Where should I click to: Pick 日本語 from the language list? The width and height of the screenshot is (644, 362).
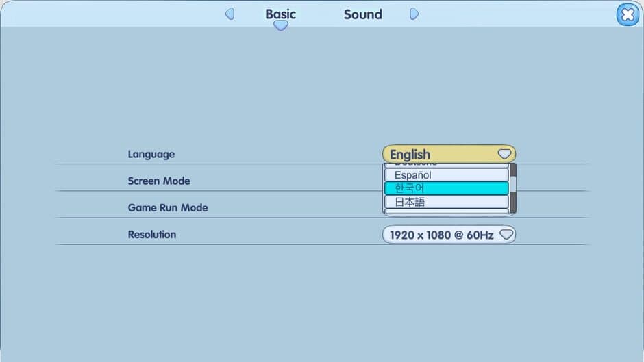[447, 201]
